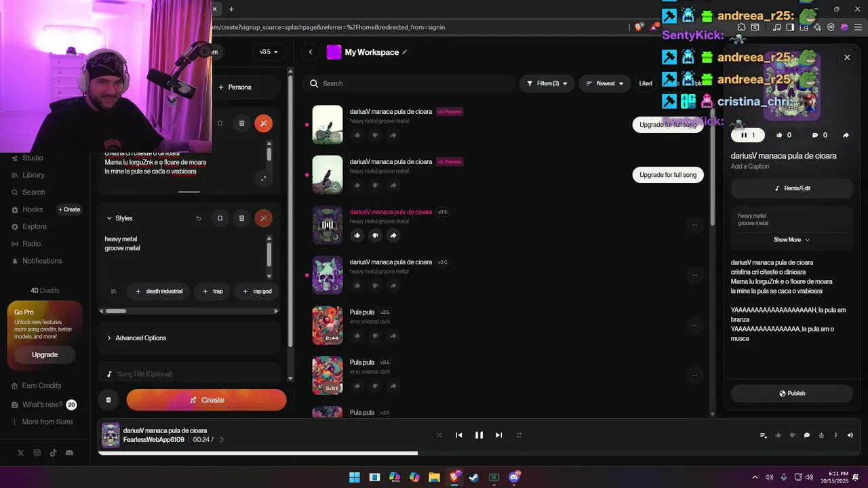Image resolution: width=868 pixels, height=488 pixels.
Task: Open the Pula pula song thumbnail showing 3:01
Action: (328, 375)
